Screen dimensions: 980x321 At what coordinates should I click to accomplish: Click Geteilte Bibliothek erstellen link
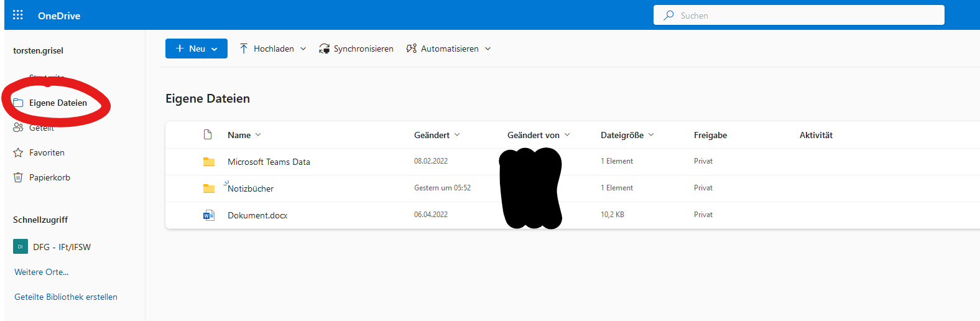pyautogui.click(x=66, y=297)
